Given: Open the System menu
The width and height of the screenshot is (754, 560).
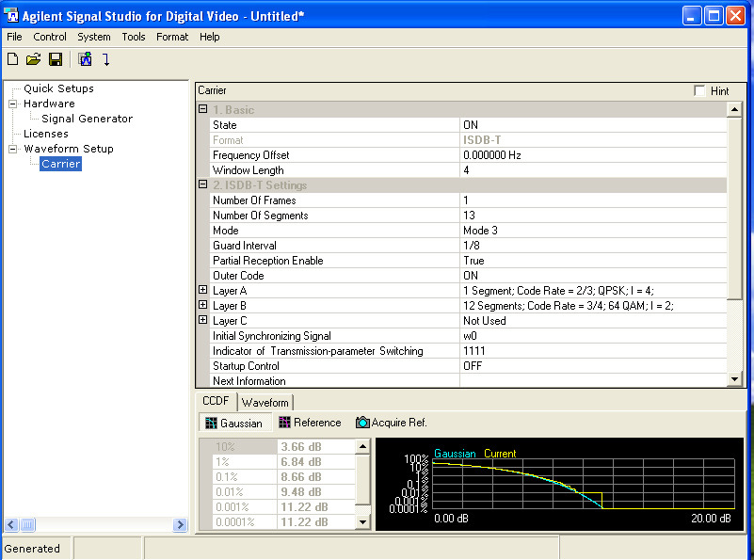Looking at the screenshot, I should click(94, 37).
